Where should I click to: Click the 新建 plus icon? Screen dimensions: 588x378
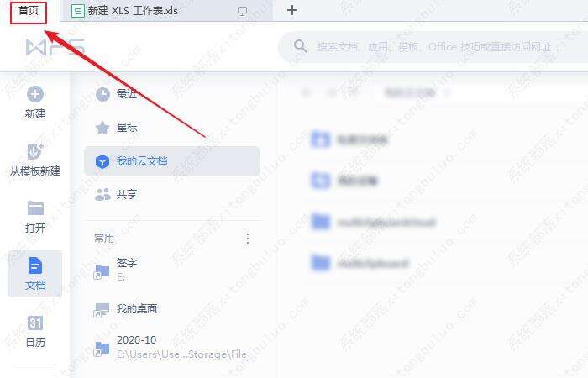pos(35,94)
